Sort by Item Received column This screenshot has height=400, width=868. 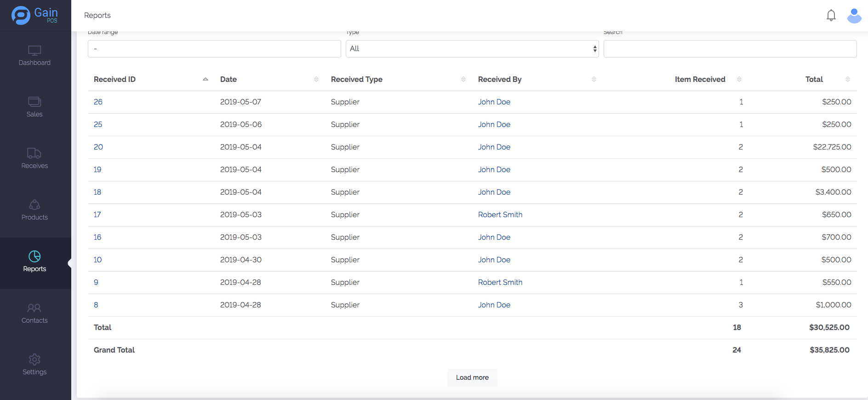[700, 79]
